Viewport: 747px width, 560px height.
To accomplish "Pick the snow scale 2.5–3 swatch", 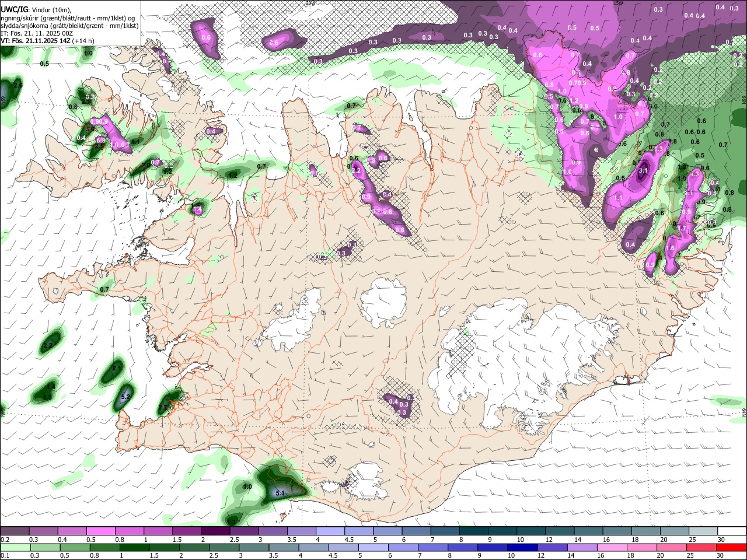I will click(243, 531).
